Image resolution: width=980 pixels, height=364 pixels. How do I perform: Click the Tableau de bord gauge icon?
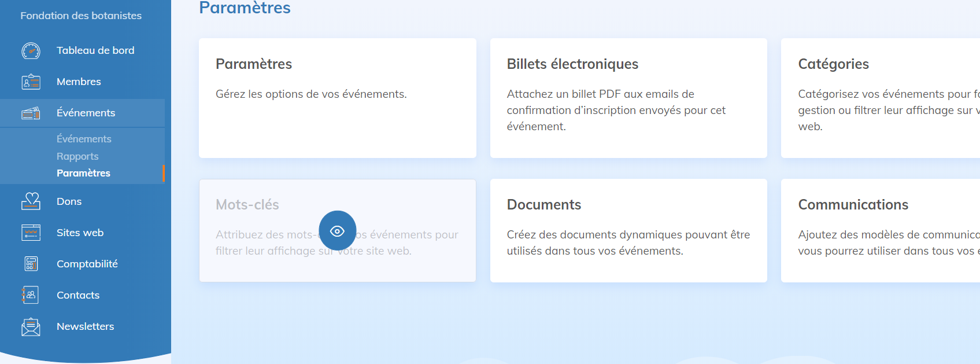click(31, 51)
